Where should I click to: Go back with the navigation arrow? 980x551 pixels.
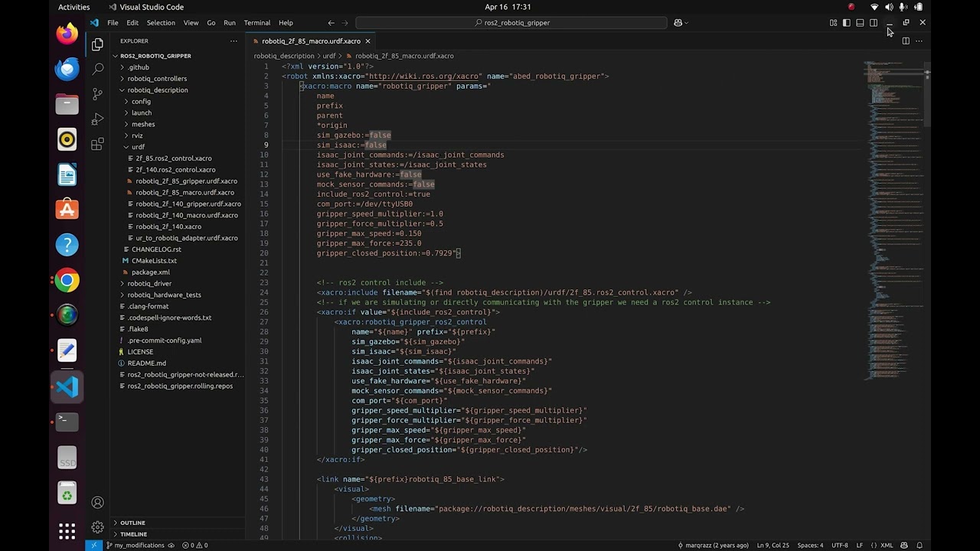tap(331, 23)
